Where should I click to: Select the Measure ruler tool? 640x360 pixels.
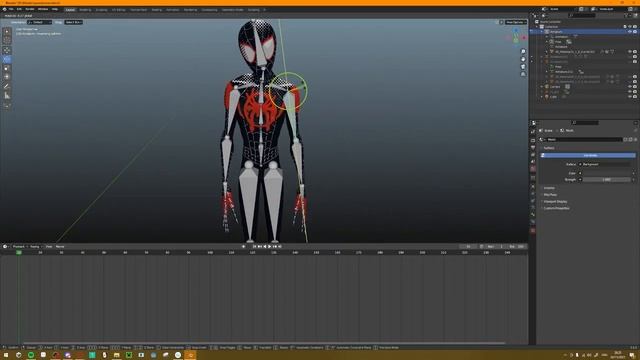point(7,96)
